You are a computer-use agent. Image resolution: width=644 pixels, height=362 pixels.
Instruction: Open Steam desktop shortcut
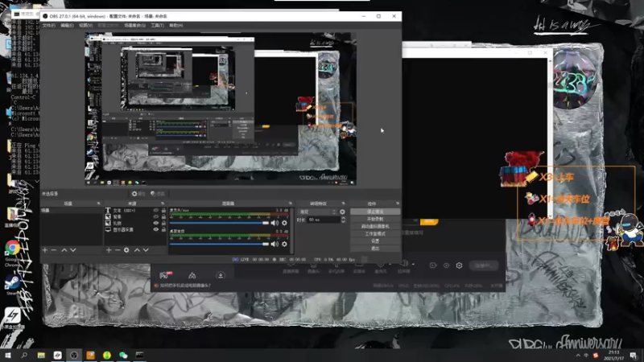13,282
